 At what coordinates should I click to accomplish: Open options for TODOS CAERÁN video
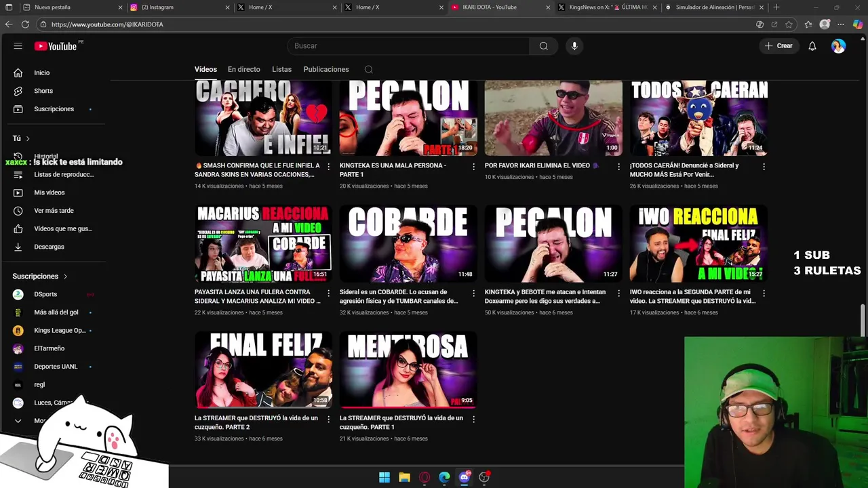[764, 166]
